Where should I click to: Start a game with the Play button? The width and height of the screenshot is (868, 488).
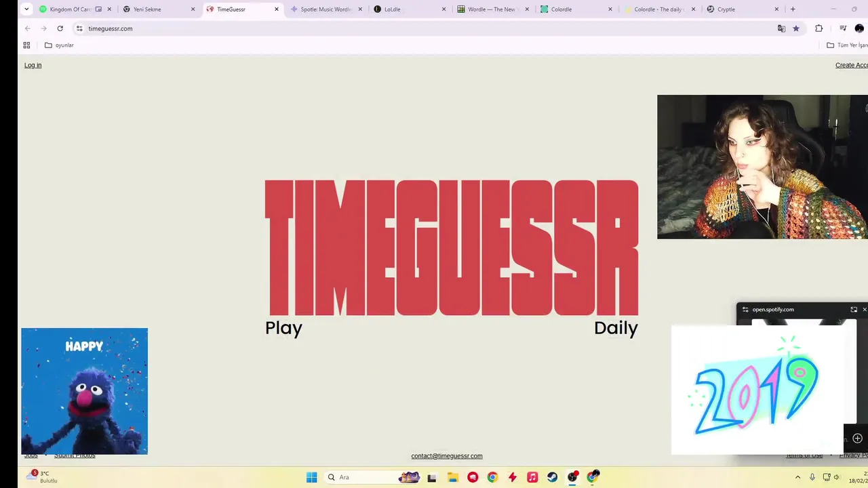click(x=283, y=328)
